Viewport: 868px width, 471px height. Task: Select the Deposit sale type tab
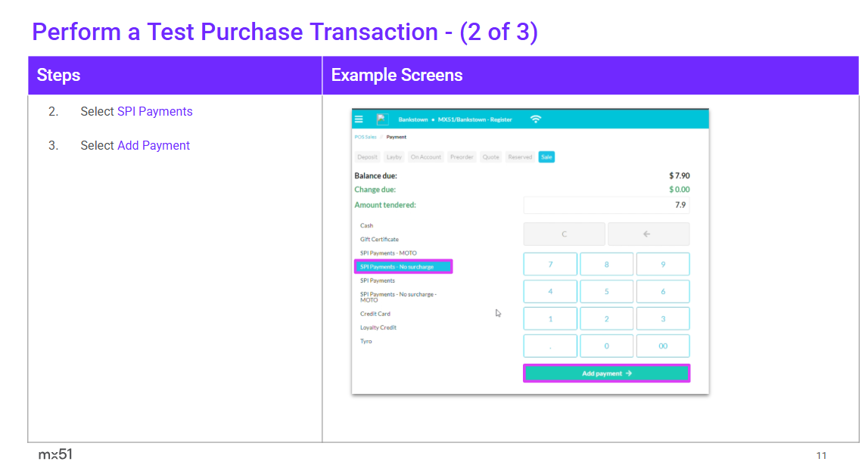tap(368, 157)
